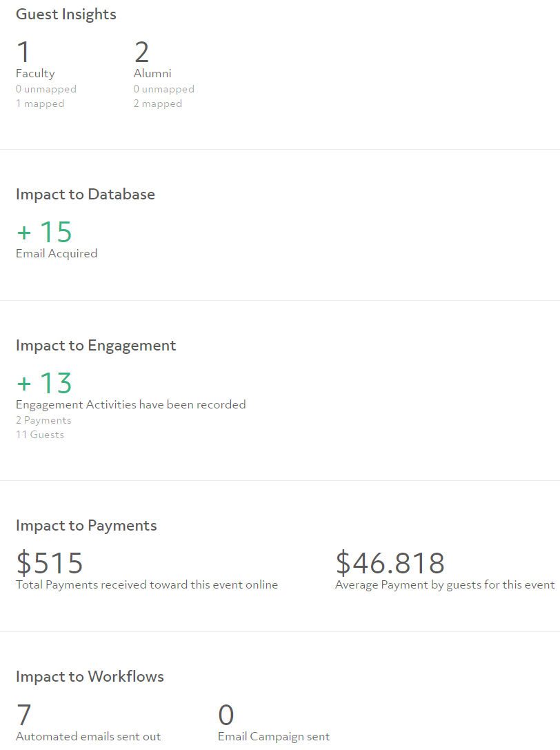
Task: Click the Impact to Database heading
Action: (85, 194)
